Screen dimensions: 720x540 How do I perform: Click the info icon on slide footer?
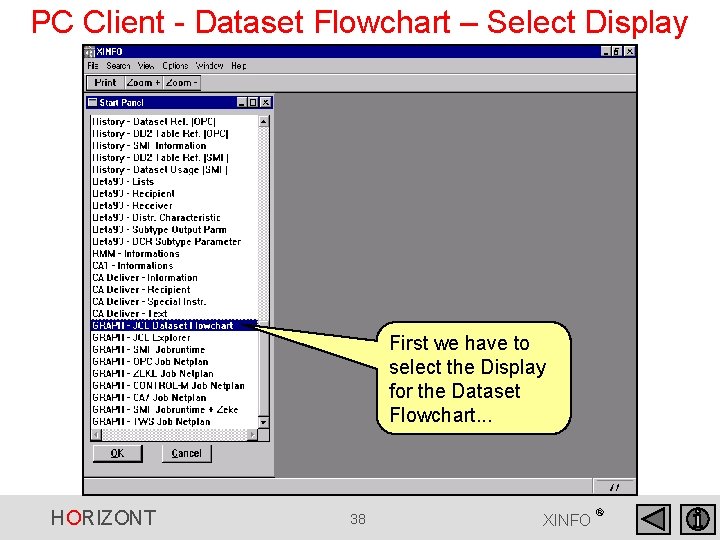[698, 519]
